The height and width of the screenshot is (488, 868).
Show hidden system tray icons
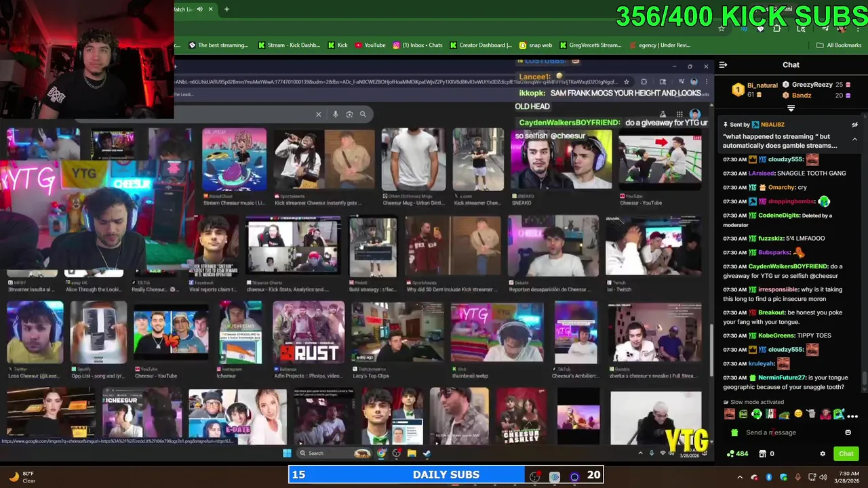pyautogui.click(x=740, y=477)
